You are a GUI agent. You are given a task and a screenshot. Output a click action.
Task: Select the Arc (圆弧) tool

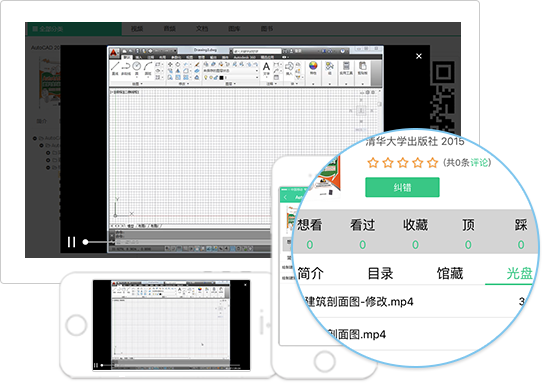(x=148, y=68)
